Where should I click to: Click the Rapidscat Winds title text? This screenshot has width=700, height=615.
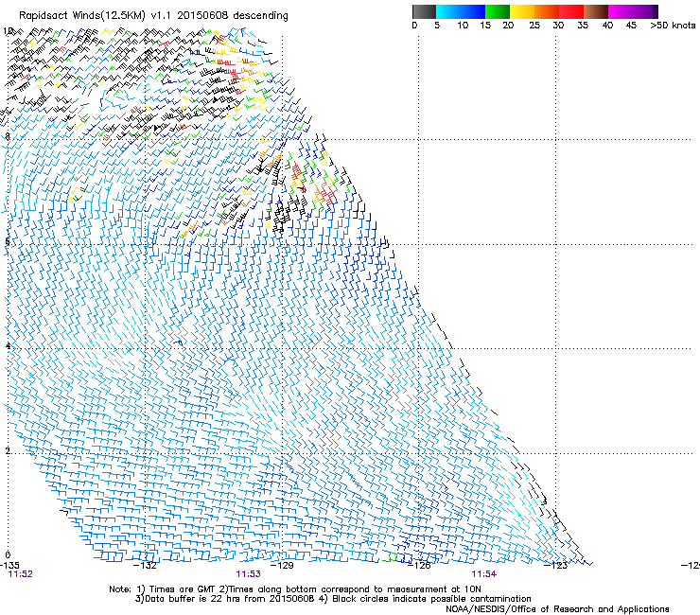153,16
